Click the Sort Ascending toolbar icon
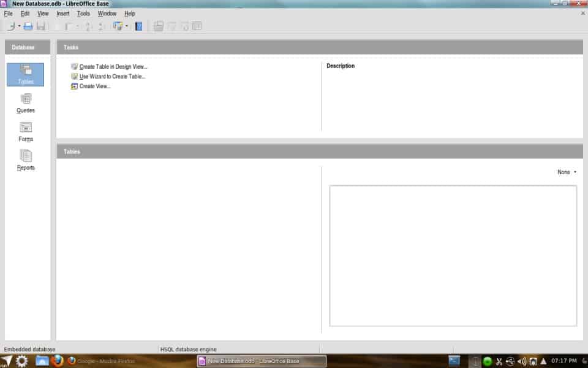 point(88,26)
